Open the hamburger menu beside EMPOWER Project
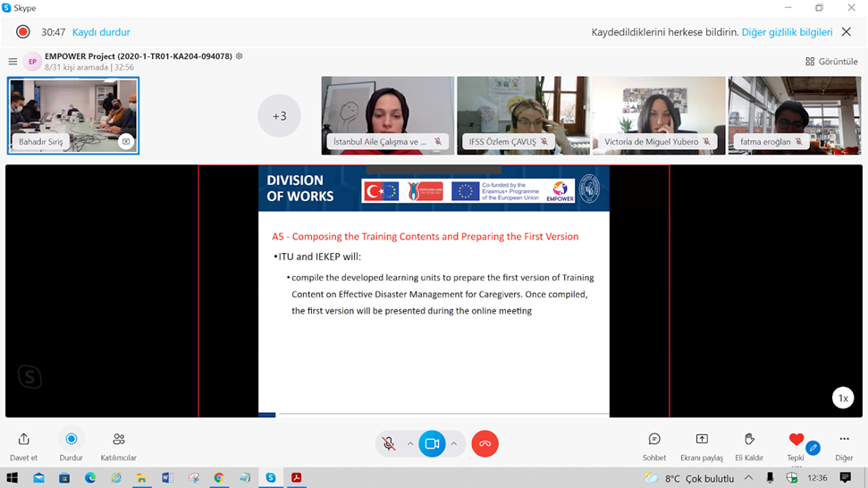Image resolution: width=868 pixels, height=488 pixels. 13,62
